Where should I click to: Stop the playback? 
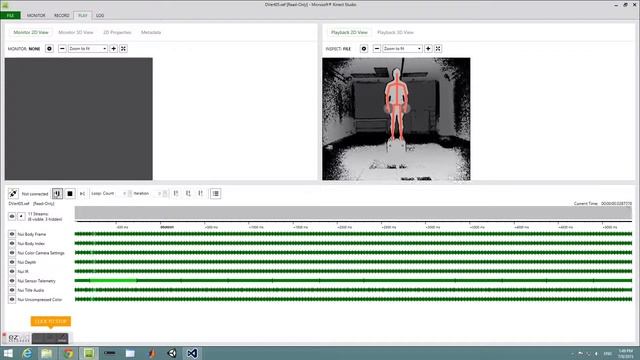(70, 193)
